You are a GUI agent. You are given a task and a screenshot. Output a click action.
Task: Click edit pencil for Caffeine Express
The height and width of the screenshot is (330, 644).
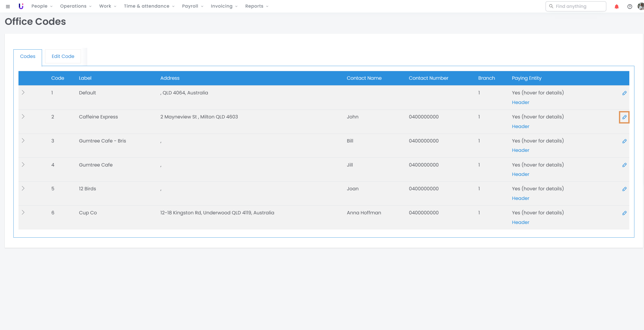coord(624,117)
